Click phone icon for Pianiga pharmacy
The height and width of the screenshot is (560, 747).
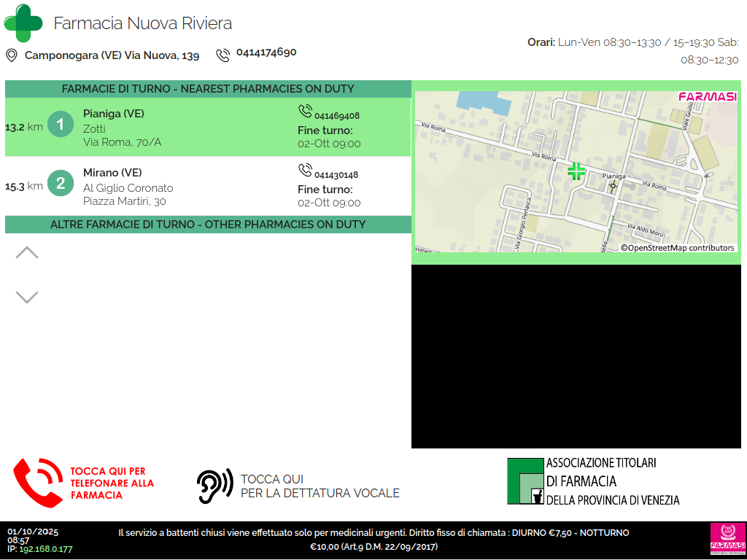(305, 111)
